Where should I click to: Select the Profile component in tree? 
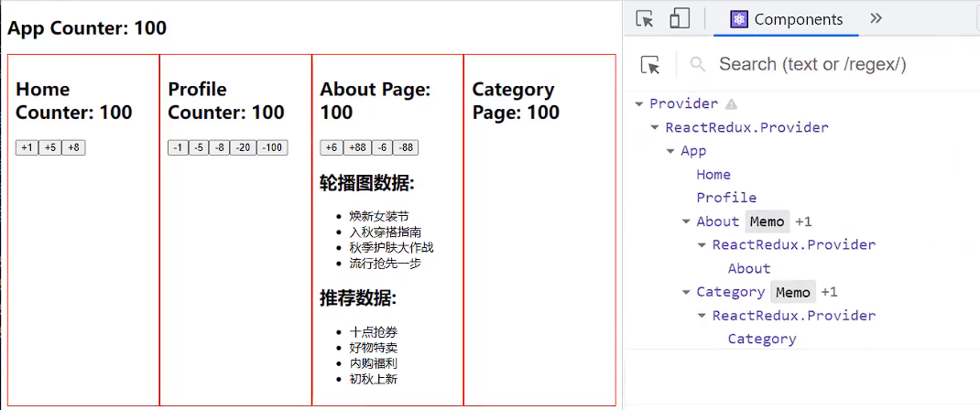click(x=726, y=198)
